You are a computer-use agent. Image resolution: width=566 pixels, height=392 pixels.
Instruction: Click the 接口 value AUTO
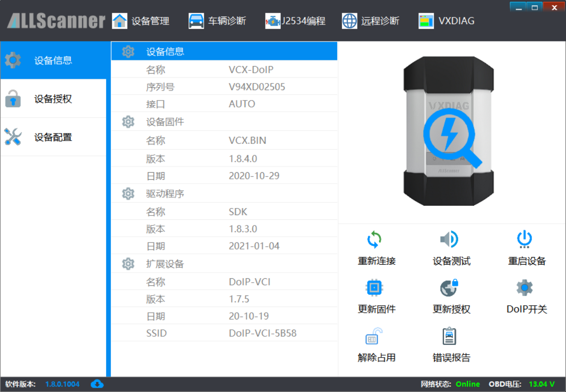point(242,104)
